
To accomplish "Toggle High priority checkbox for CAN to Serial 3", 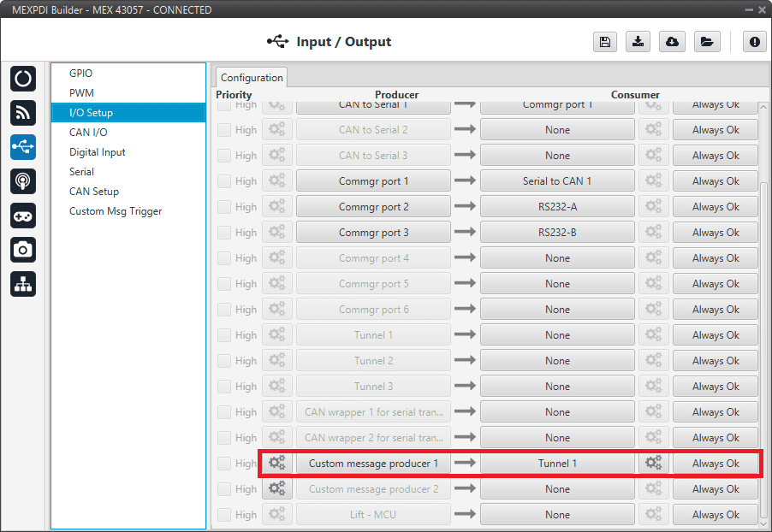I will pyautogui.click(x=224, y=156).
